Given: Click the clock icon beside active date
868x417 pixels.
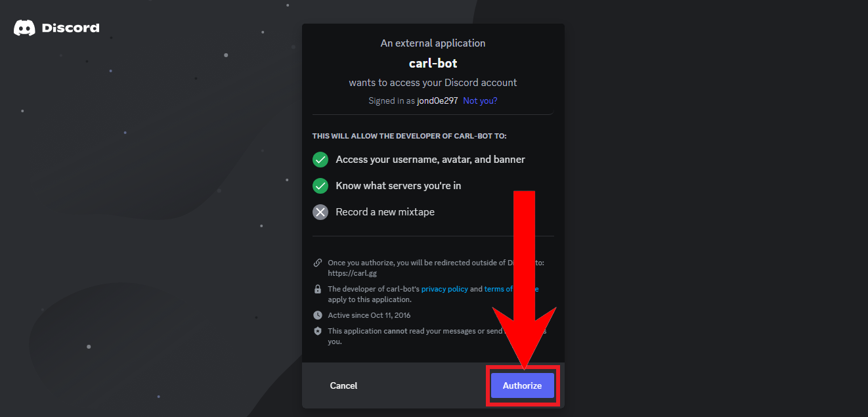Looking at the screenshot, I should (318, 315).
